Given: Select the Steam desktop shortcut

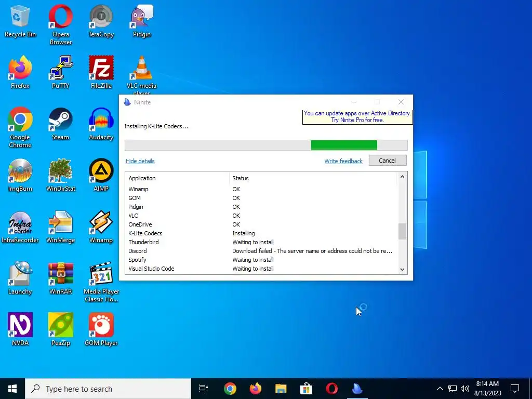Looking at the screenshot, I should pyautogui.click(x=60, y=124).
